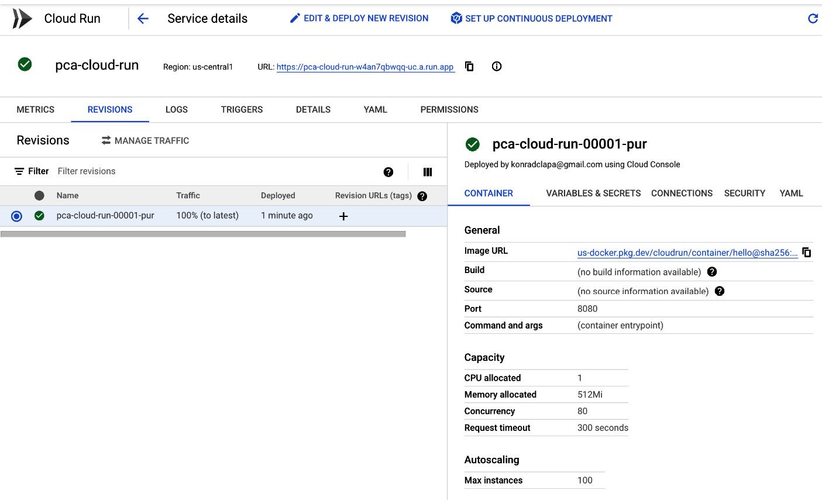Add a revision URL tag with plus icon
The height and width of the screenshot is (504, 822).
pyautogui.click(x=343, y=216)
